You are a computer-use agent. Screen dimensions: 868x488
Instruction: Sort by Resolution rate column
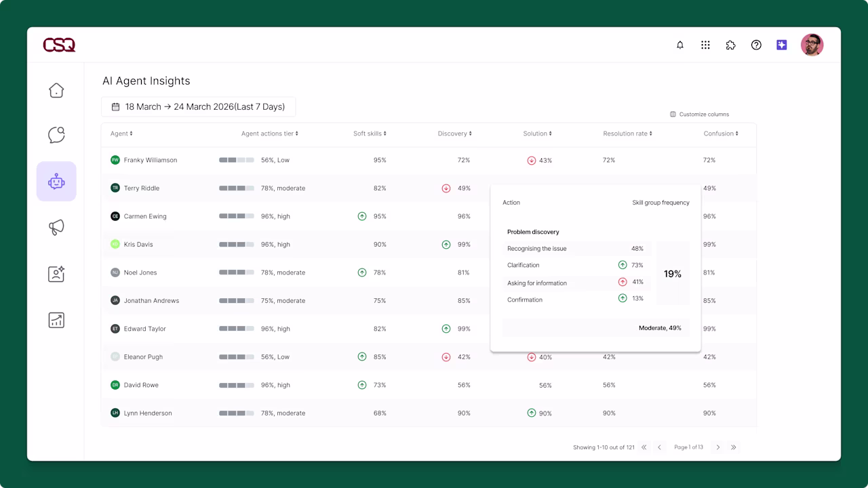(x=628, y=134)
